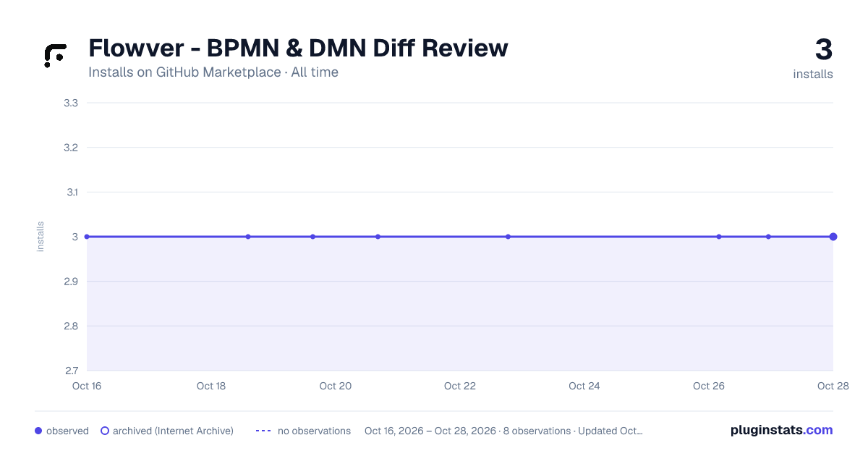Click the 'archived (Internet Archive)' legend label

point(173,431)
